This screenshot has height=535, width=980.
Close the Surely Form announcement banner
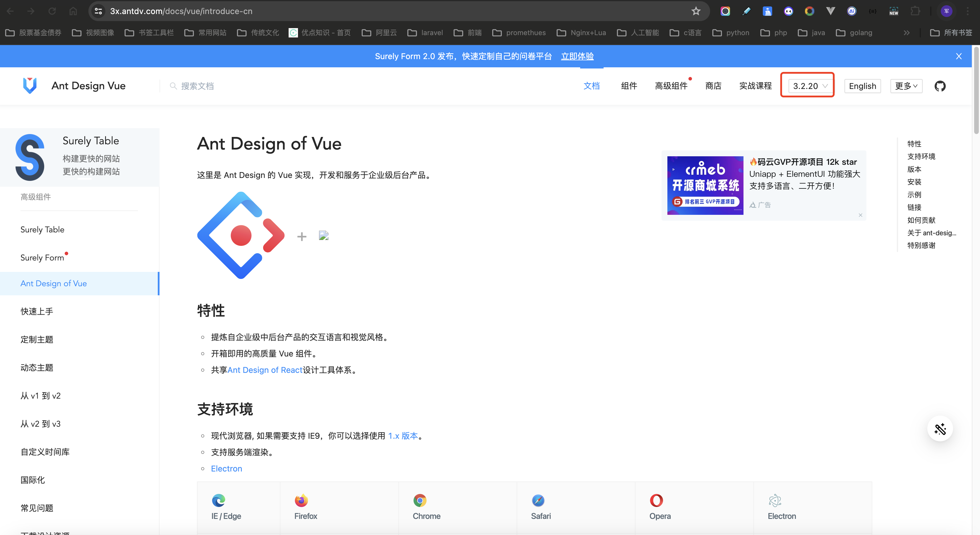click(959, 56)
